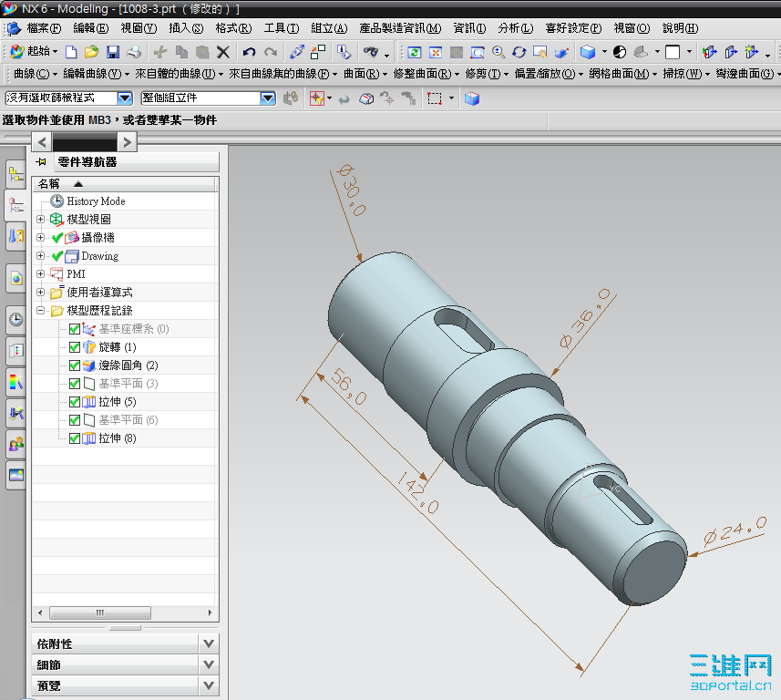
Task: Click the pin icon of 零件導航器
Action: pos(42,161)
